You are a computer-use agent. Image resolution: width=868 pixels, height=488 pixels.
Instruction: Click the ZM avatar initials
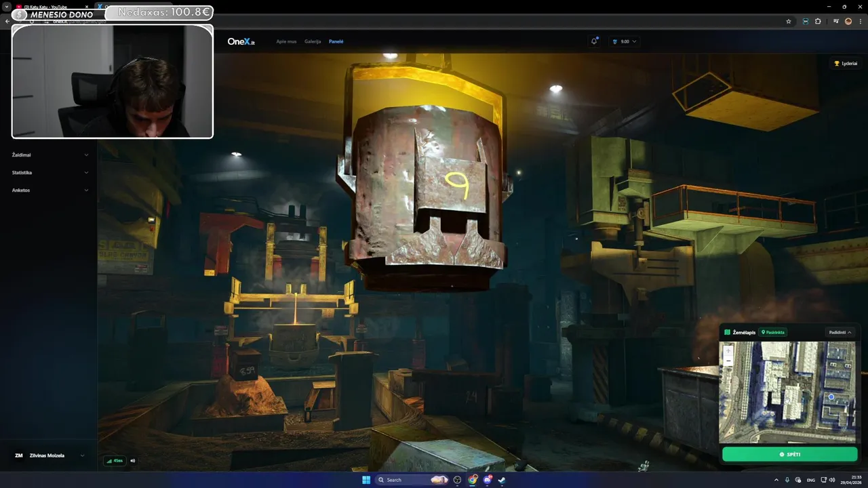pos(18,455)
